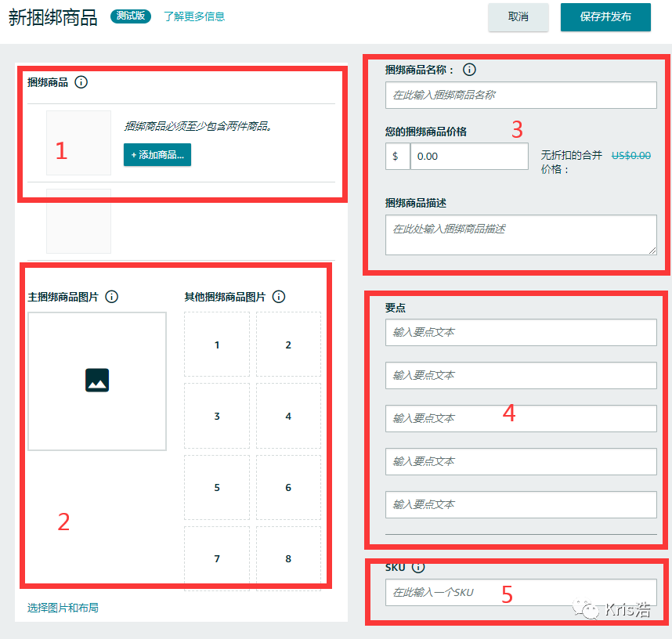The height and width of the screenshot is (639, 672).
Task: Click the bundle price 0.00 input field
Action: click(x=469, y=157)
